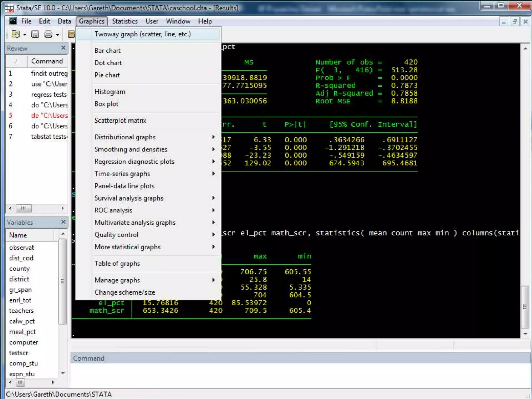
Task: Click the Print results icon
Action: pos(49,34)
